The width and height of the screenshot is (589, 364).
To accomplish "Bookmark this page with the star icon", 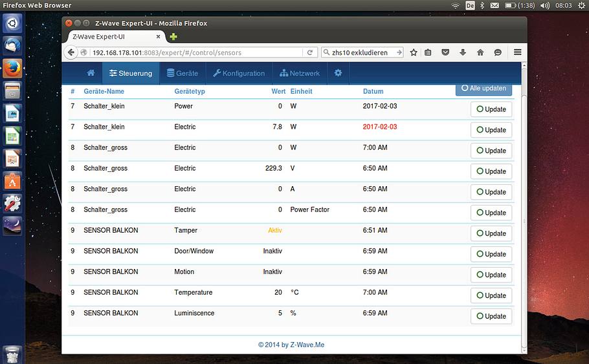I will 414,52.
